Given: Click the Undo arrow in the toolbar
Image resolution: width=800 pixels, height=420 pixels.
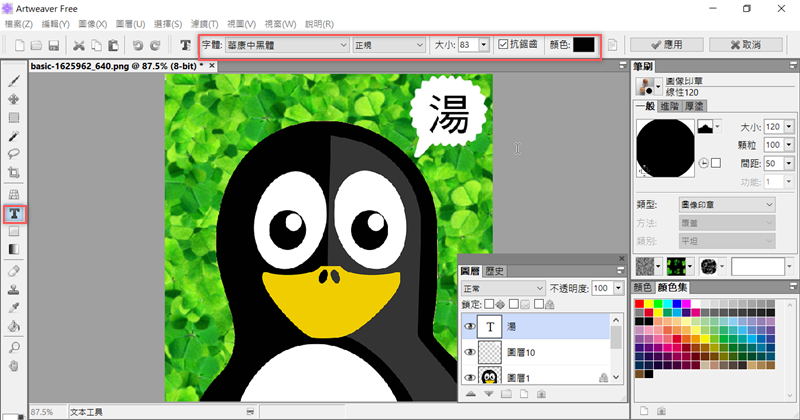Looking at the screenshot, I should (x=137, y=45).
